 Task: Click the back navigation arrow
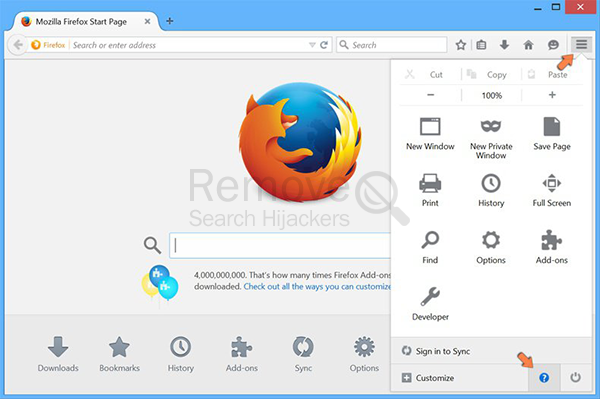click(18, 45)
